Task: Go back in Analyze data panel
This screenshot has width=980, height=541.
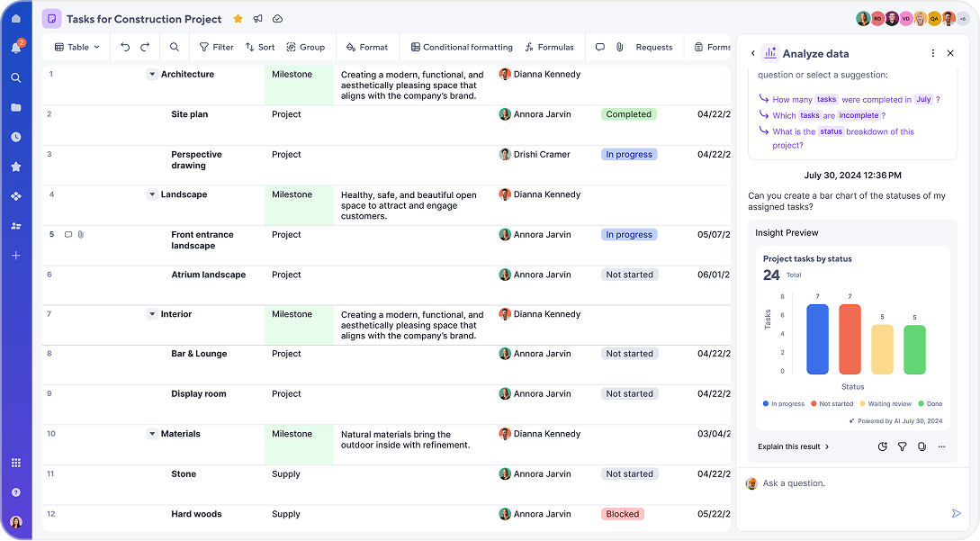Action: (x=752, y=53)
